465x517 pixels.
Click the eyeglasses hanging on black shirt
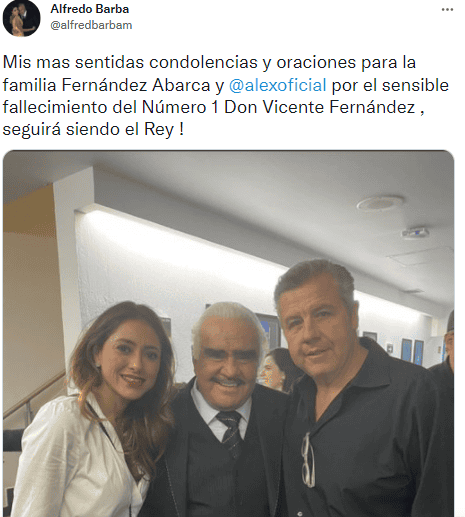click(x=308, y=460)
